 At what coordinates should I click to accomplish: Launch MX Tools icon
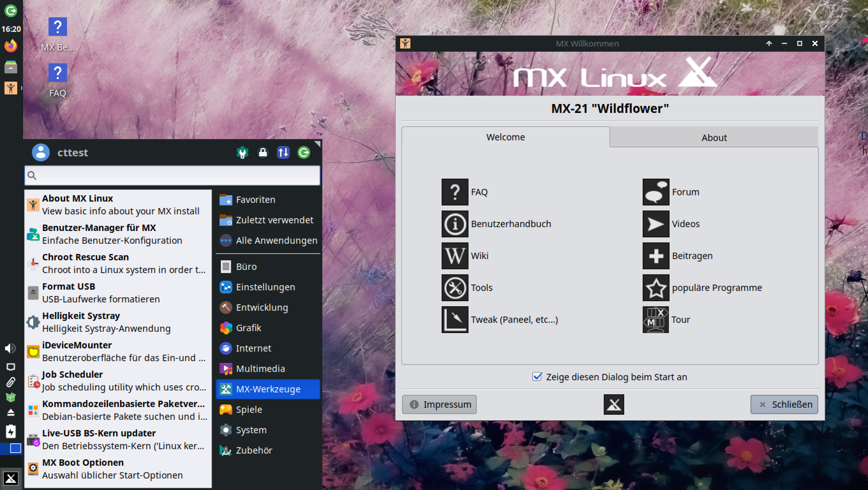pyautogui.click(x=454, y=288)
